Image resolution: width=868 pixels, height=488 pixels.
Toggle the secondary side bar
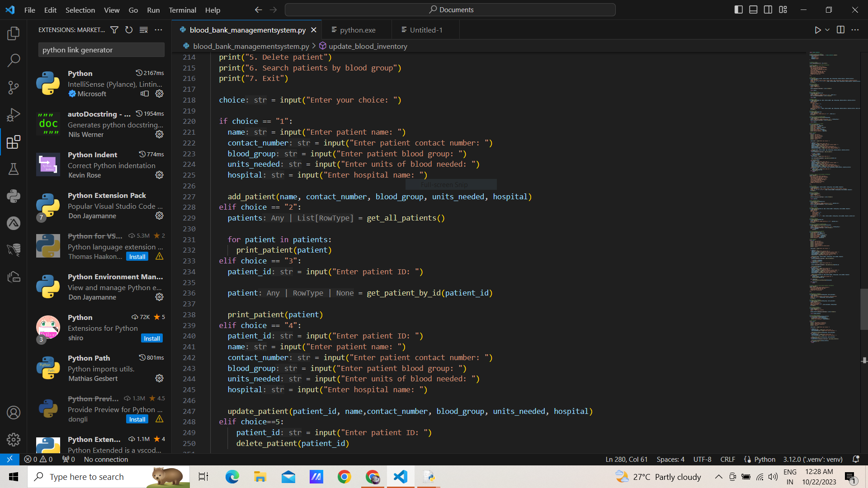[768, 9]
